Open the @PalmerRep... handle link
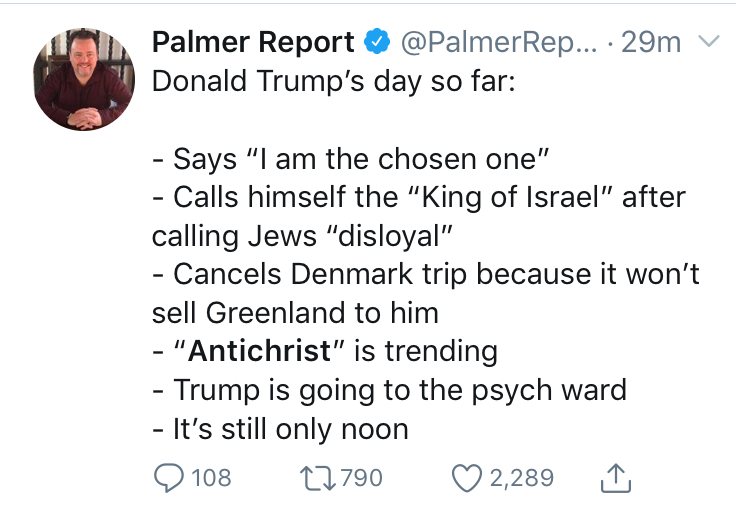Screen dimensions: 736x510 (x=499, y=42)
